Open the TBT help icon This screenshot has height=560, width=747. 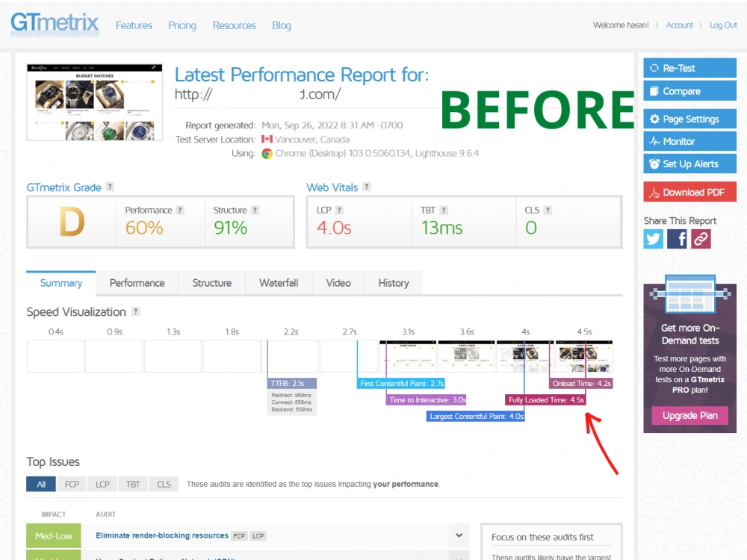(444, 210)
